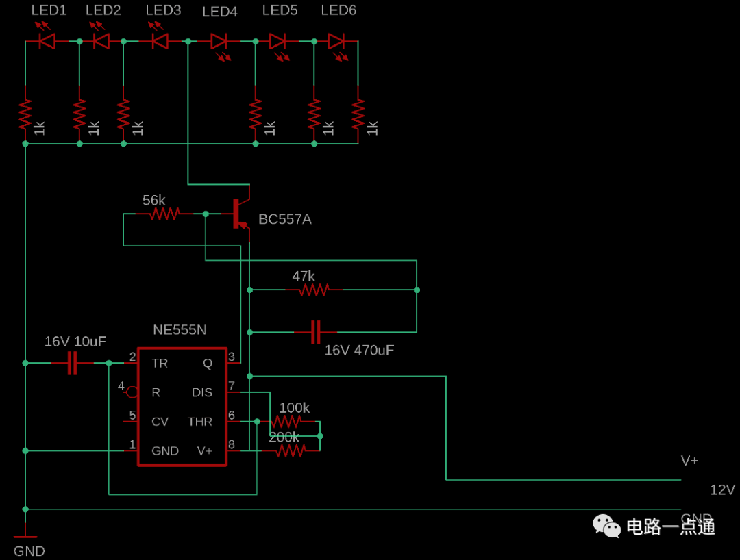Viewport: 740px width, 560px height.
Task: Select the BC557A transistor symbol
Action: 241,214
